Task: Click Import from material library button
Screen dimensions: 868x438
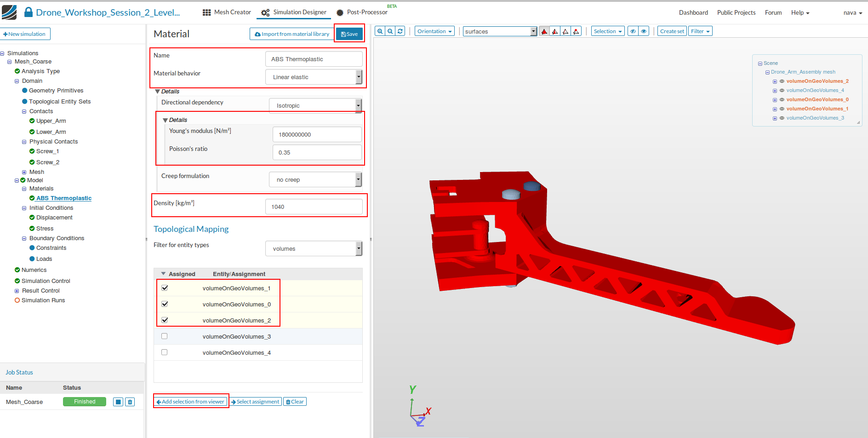Action: click(292, 34)
